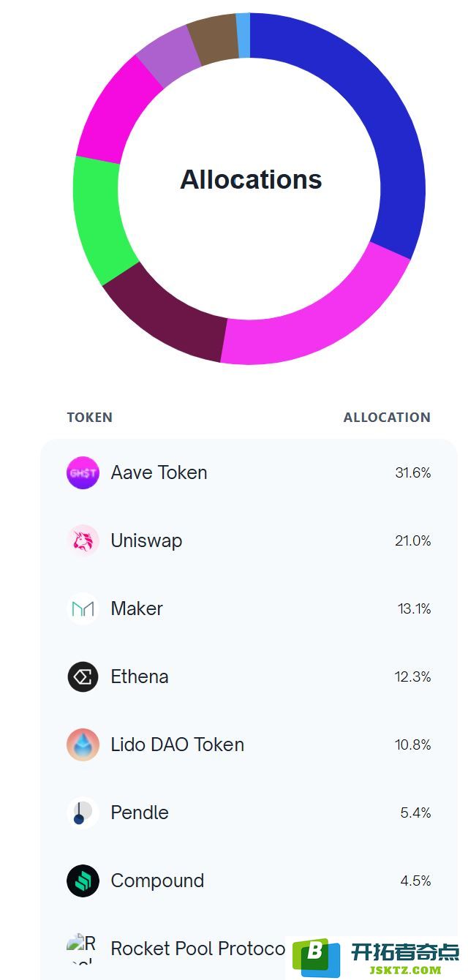Click the Aave 31.6% allocation value
This screenshot has width=468, height=980.
[413, 472]
